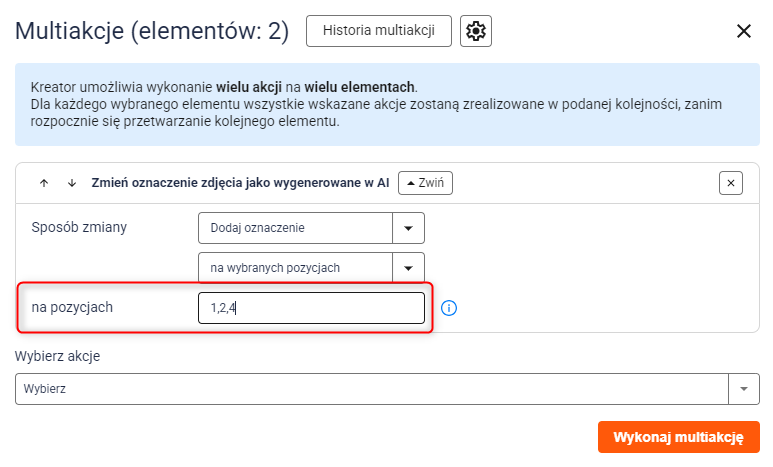Viewport: 773px width, 467px height.
Task: Open Historia multiakcji
Action: click(x=379, y=31)
